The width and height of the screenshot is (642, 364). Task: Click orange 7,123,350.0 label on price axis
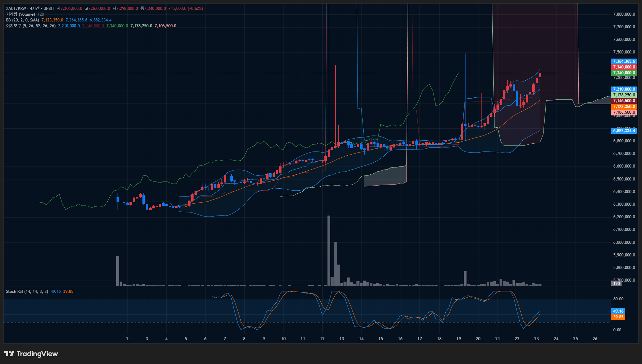624,107
